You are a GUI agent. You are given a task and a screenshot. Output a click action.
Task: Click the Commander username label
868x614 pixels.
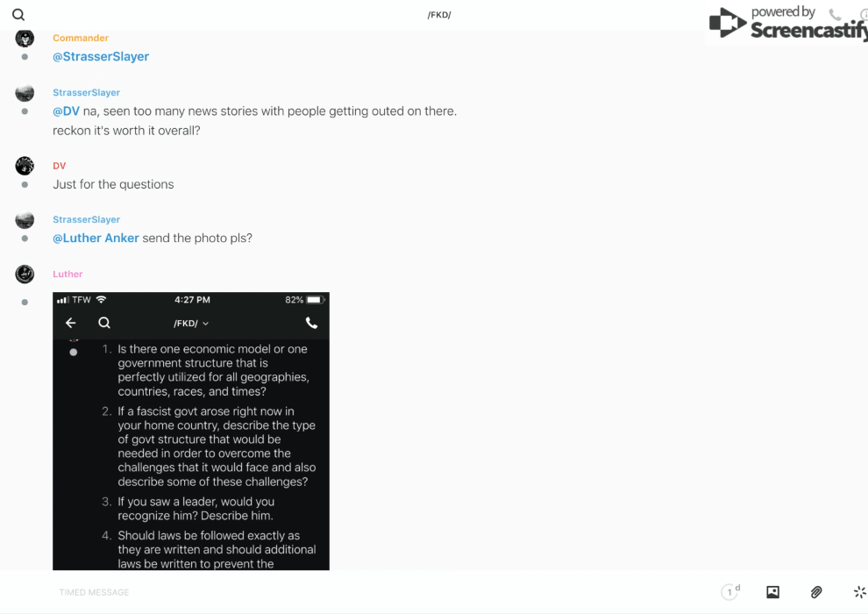pos(81,39)
